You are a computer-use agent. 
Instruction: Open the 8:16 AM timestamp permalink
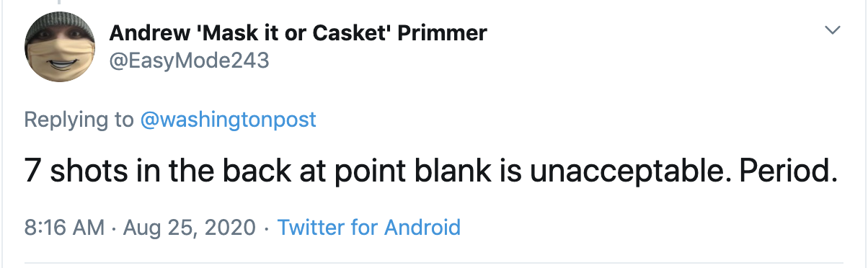click(x=64, y=228)
